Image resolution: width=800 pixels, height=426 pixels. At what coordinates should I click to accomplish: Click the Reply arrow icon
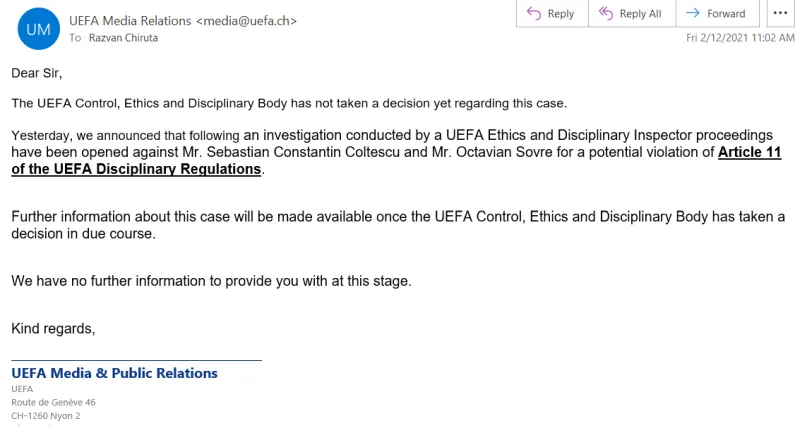533,13
